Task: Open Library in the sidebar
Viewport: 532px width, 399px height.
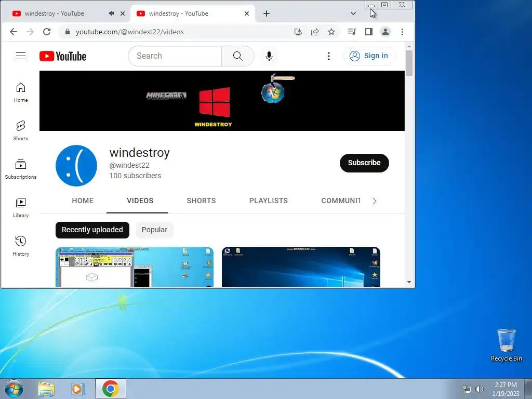Action: (21, 207)
